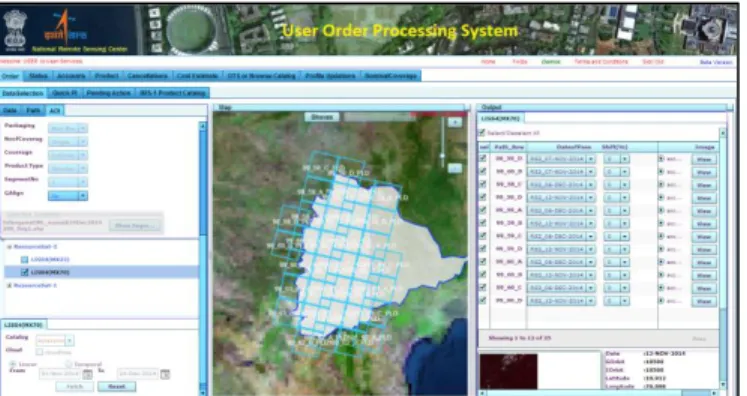Select the image radio in the 99_59_C row
The height and width of the screenshot is (396, 747).
(661, 236)
